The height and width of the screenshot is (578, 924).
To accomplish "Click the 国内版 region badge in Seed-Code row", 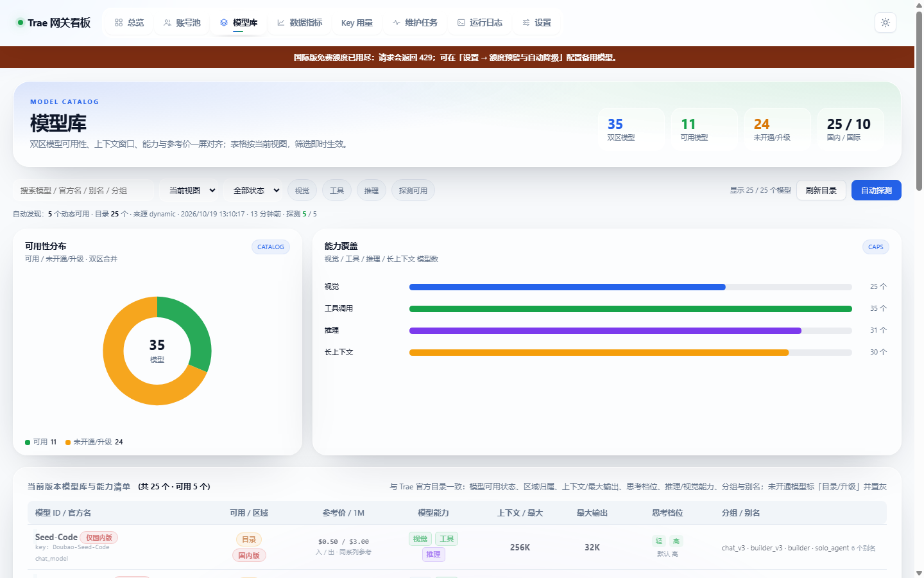I will click(x=249, y=556).
